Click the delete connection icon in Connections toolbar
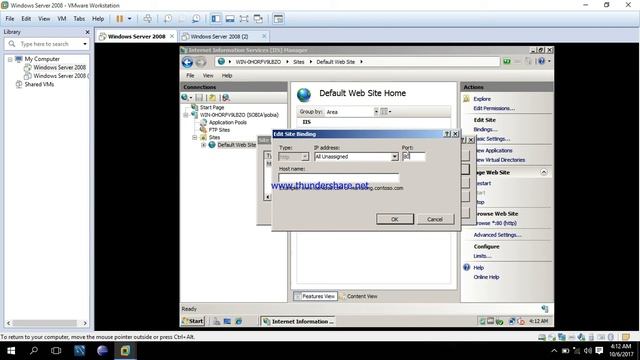 [226, 98]
